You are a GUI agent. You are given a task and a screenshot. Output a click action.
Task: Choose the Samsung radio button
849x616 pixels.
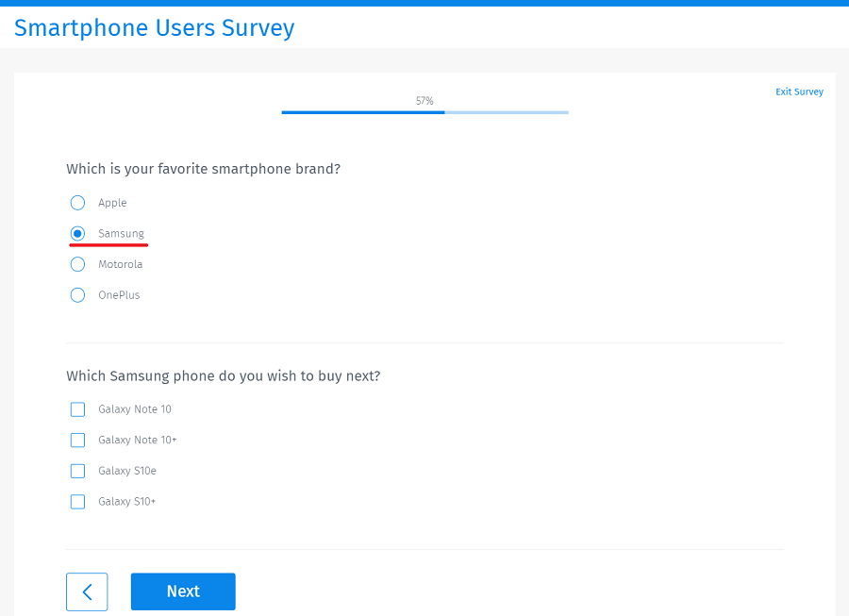(78, 233)
